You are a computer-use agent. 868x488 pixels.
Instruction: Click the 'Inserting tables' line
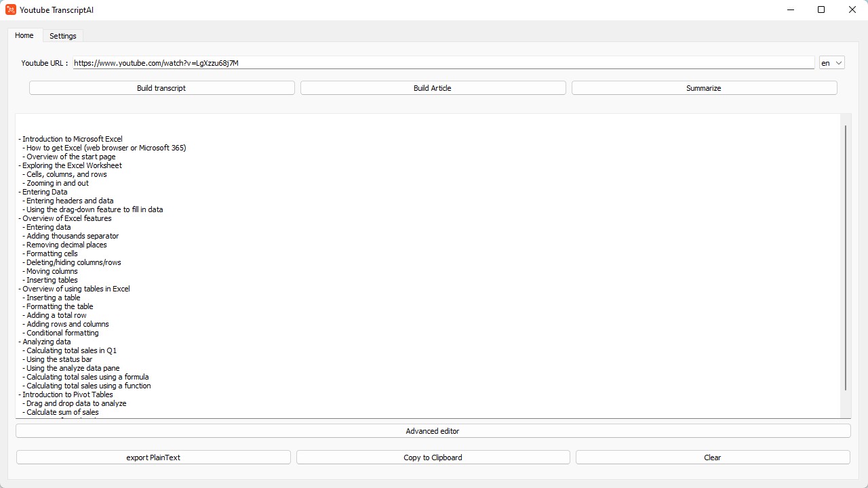tap(52, 280)
